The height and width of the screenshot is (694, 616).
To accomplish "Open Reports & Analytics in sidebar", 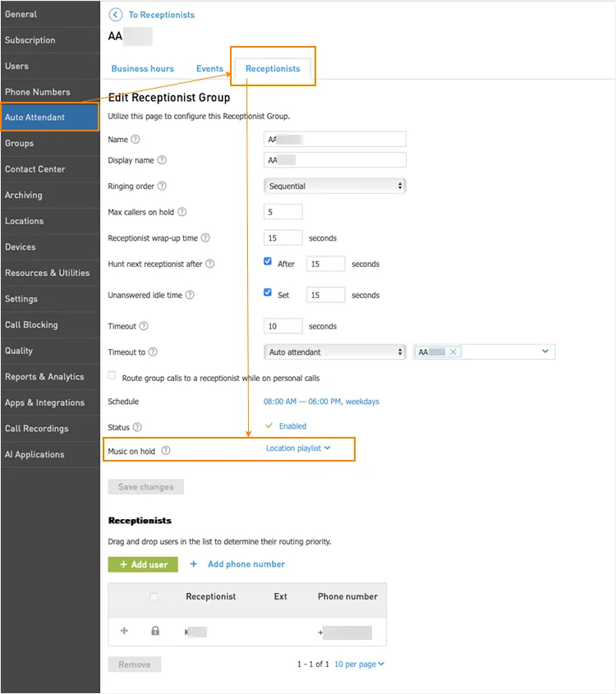I will coord(50,377).
